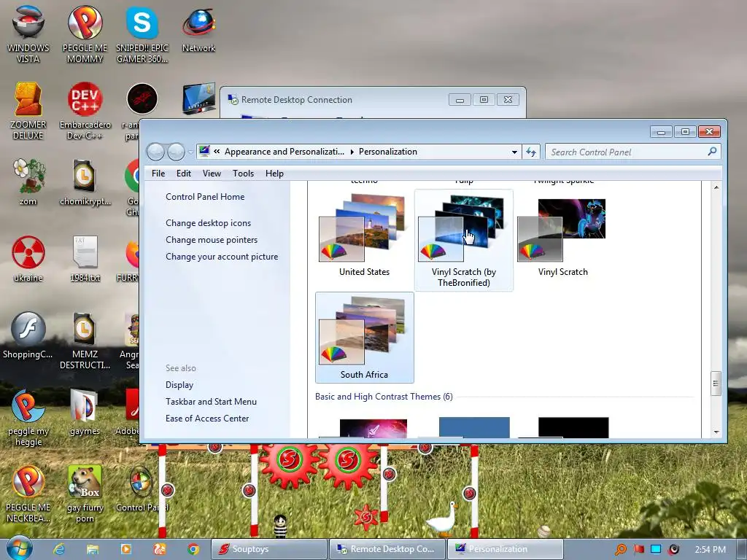Launch Chrome from the taskbar
The image size is (747, 560).
point(193,549)
